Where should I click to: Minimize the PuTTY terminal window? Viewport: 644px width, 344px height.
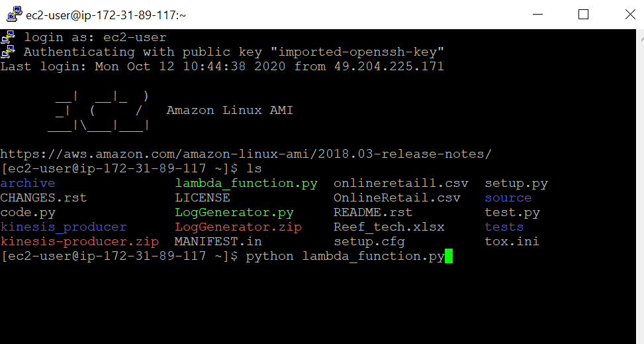[537, 15]
